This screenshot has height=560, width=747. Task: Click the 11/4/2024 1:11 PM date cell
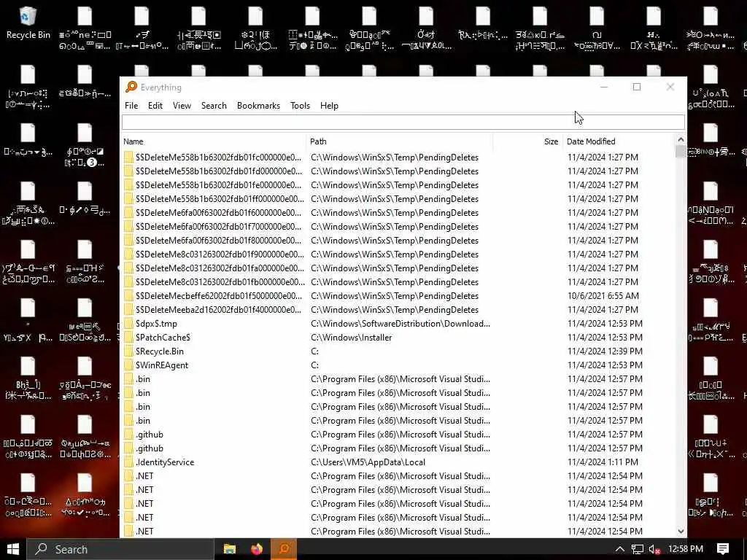coord(603,462)
